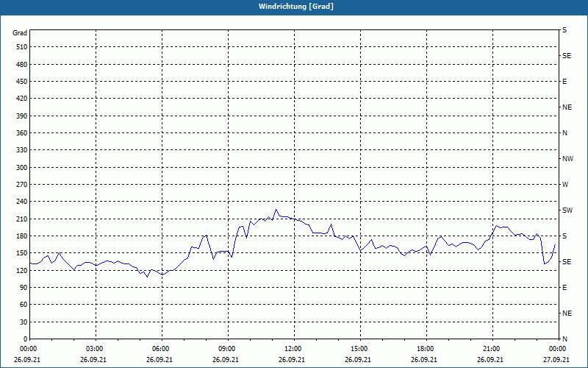Viewport: 588px width, 368px height.
Task: Select the 180 y-axis value
Action: (22, 236)
